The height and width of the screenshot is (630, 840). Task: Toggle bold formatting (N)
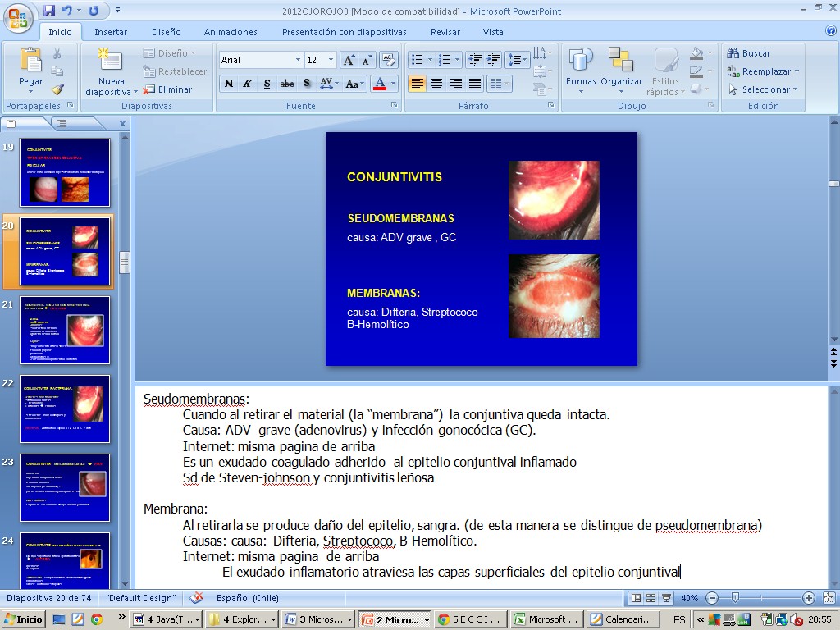[229, 84]
